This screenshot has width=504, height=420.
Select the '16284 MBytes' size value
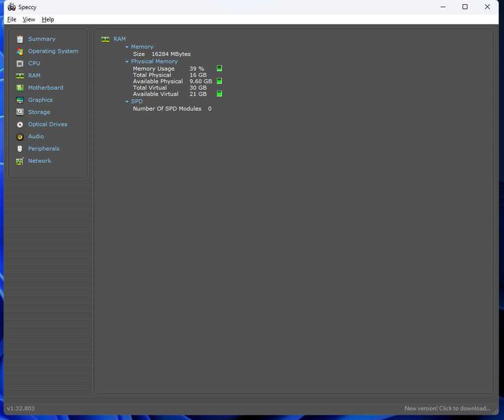(171, 54)
